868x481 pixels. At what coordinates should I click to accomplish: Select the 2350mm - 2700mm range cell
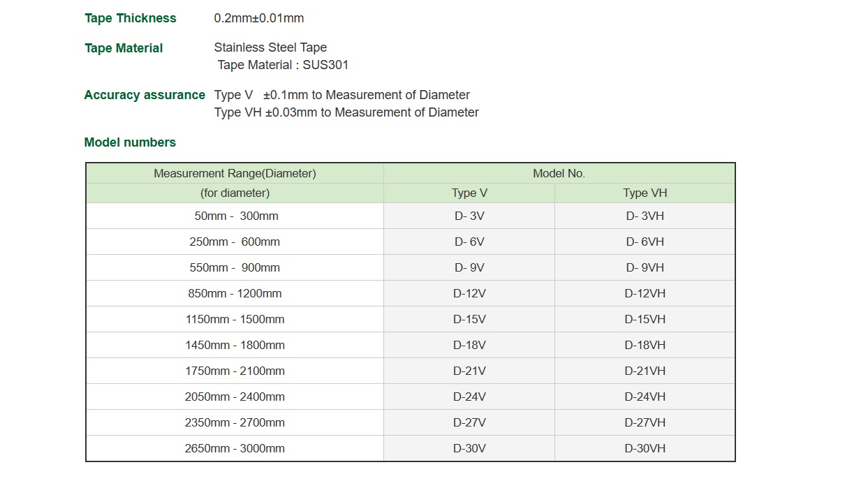click(x=235, y=423)
